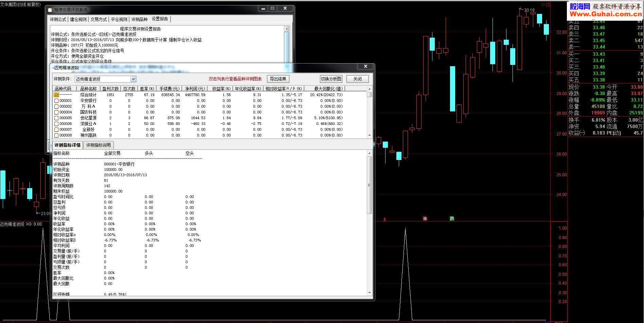Image resolution: width=644 pixels, height=323 pixels.
Task: Click the 20.42%(20422.73) drawdown value
Action: (x=326, y=95)
